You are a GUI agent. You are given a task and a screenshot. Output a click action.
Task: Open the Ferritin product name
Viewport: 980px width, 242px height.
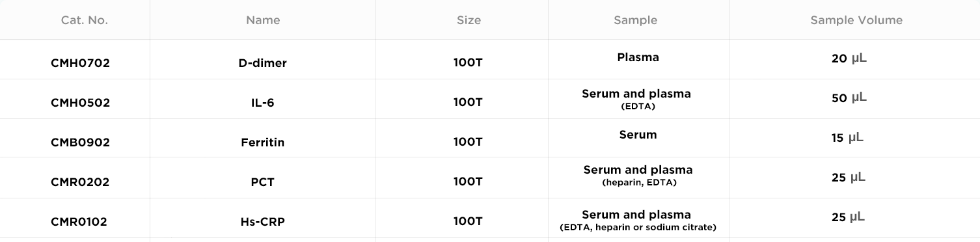(x=263, y=142)
